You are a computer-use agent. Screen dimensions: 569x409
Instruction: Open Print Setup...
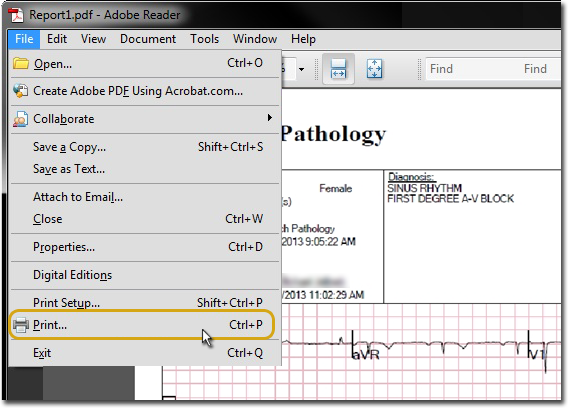(144, 303)
